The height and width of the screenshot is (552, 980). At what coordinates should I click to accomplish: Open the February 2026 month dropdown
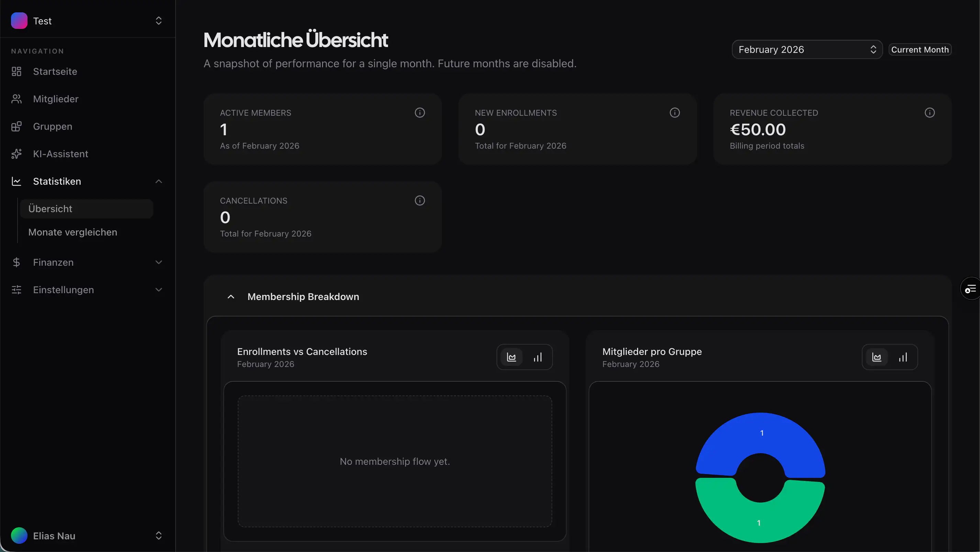click(x=806, y=49)
